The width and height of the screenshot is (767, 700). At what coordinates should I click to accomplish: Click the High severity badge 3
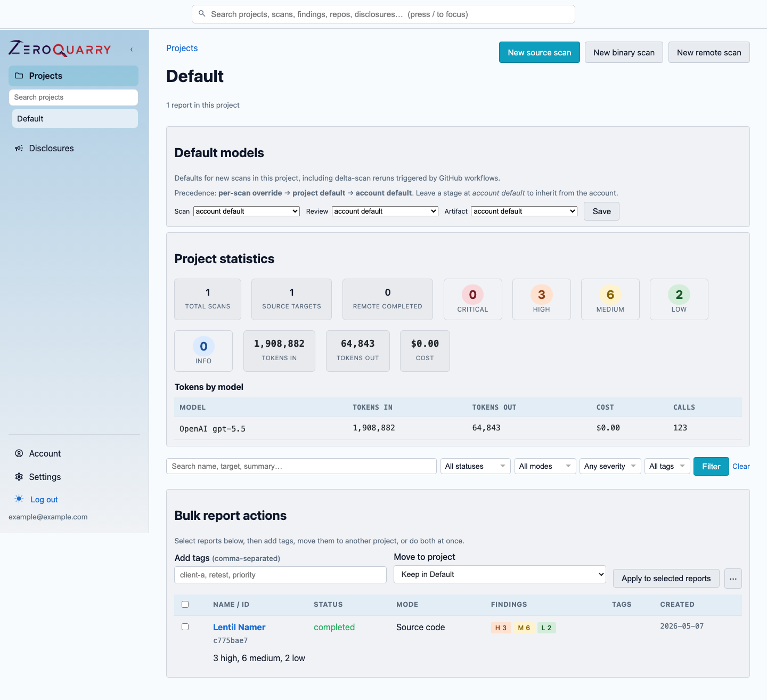point(542,295)
